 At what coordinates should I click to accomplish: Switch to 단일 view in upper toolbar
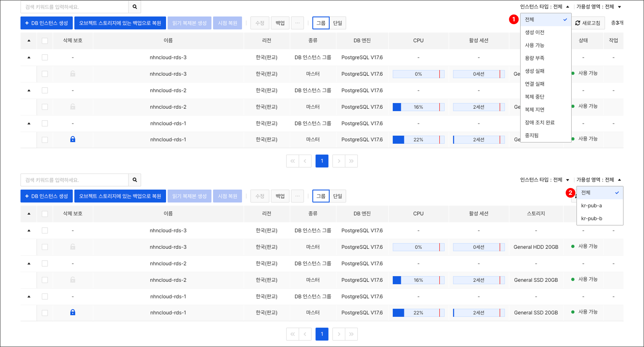tap(338, 23)
